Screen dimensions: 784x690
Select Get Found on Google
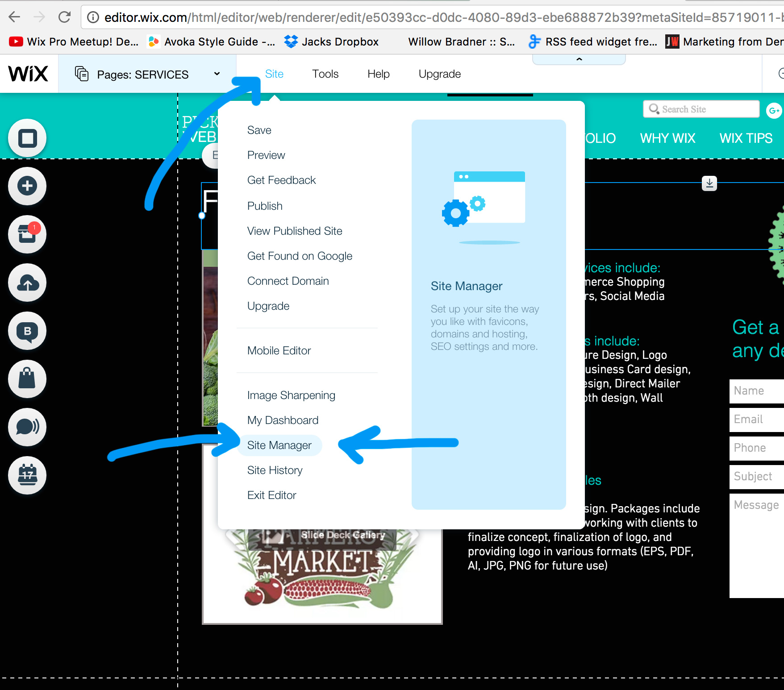(300, 256)
